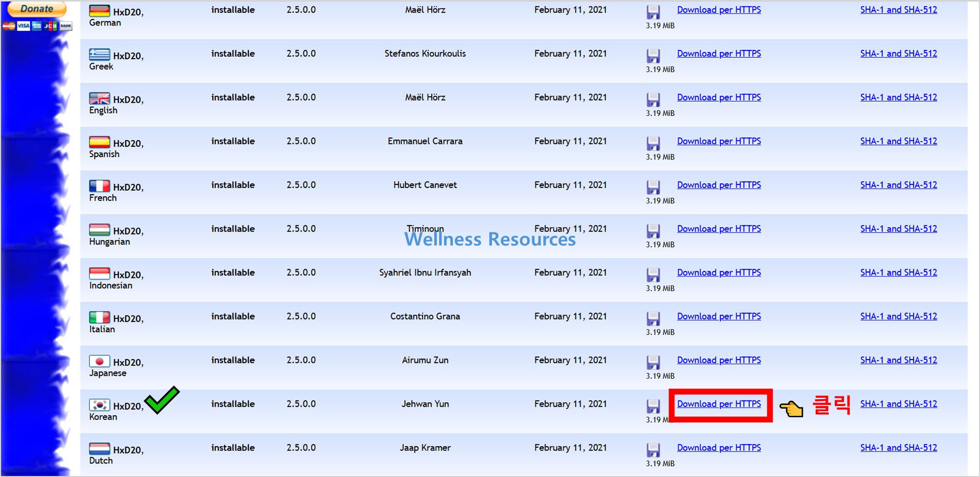Viewport: 980px width, 477px height.
Task: Click the Spanish flag icon
Action: coord(99,142)
